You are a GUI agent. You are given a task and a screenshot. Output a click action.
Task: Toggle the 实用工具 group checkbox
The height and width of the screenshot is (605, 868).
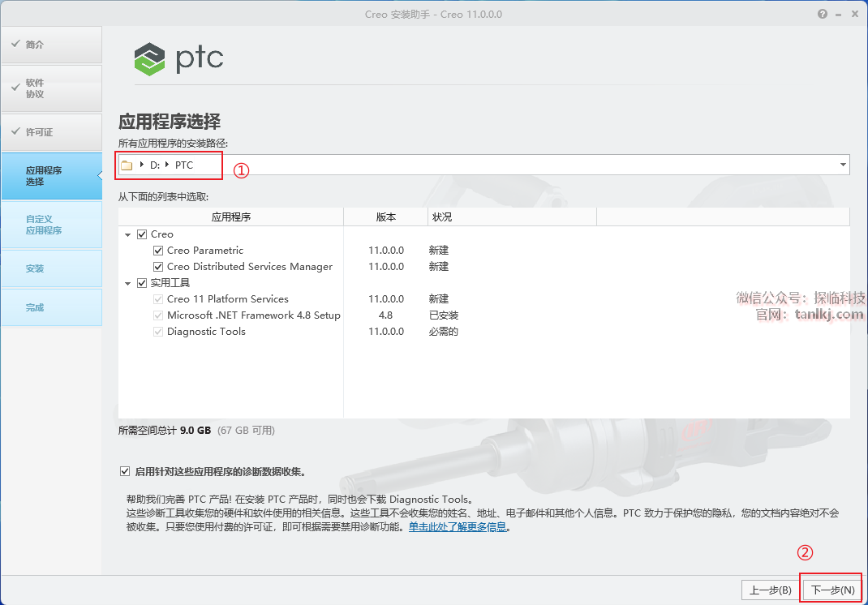point(142,283)
